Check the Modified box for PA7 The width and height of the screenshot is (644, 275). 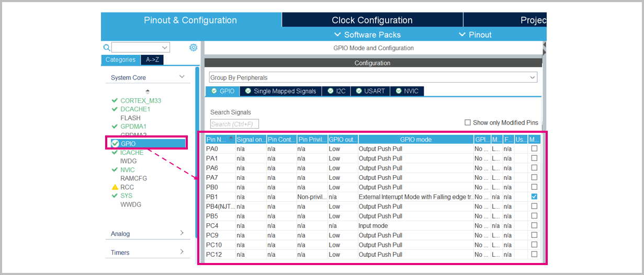tap(534, 177)
